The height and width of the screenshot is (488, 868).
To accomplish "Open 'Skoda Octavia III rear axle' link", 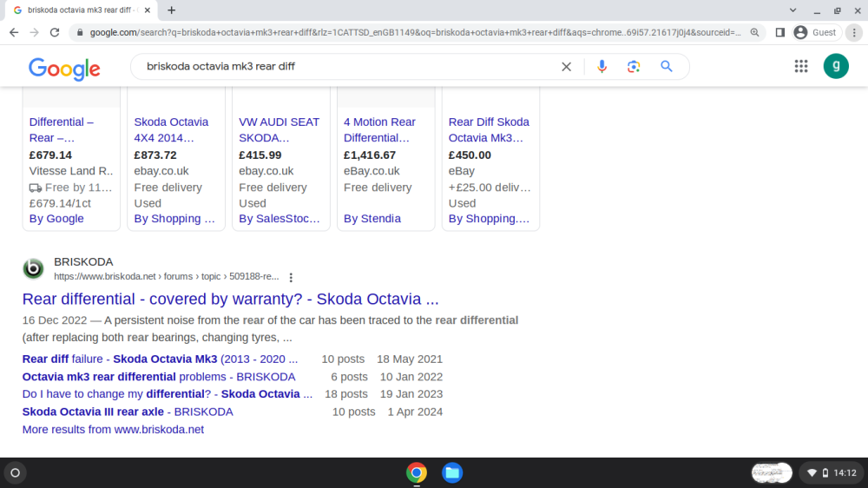I will (x=128, y=412).
